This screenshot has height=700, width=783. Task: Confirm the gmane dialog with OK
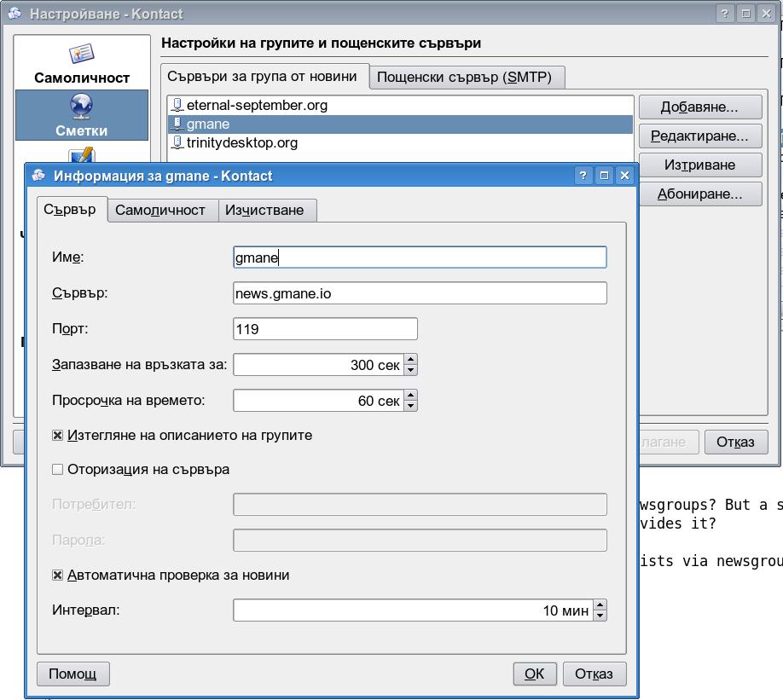point(534,674)
